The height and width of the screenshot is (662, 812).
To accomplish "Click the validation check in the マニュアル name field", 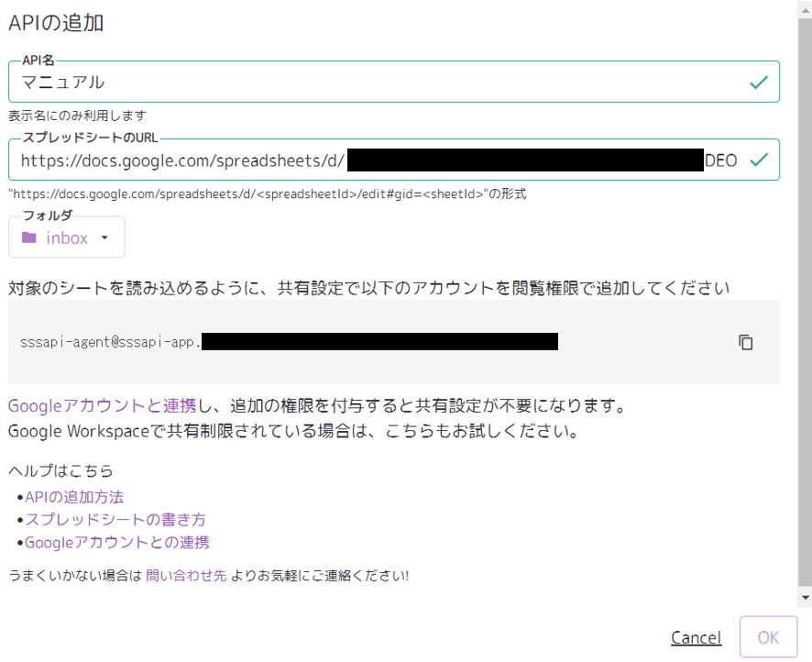I will [x=758, y=82].
